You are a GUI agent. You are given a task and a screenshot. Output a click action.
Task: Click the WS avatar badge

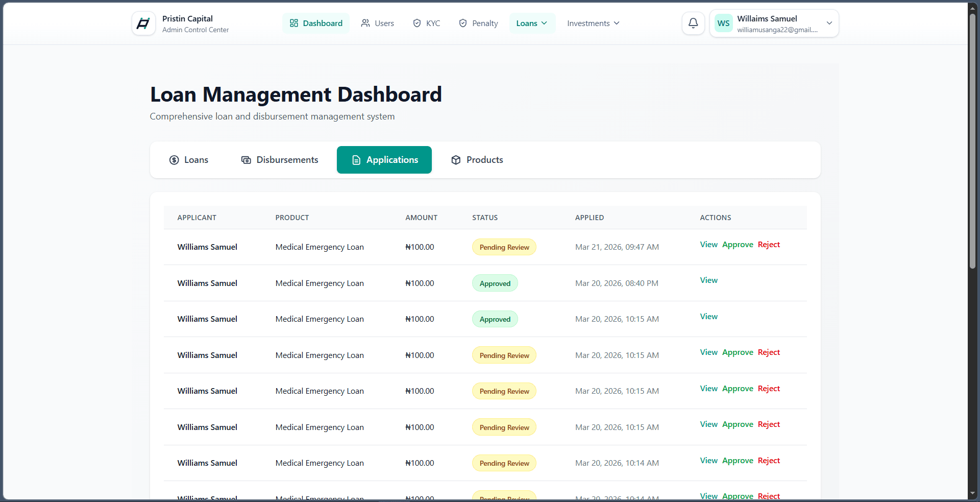[x=723, y=23]
